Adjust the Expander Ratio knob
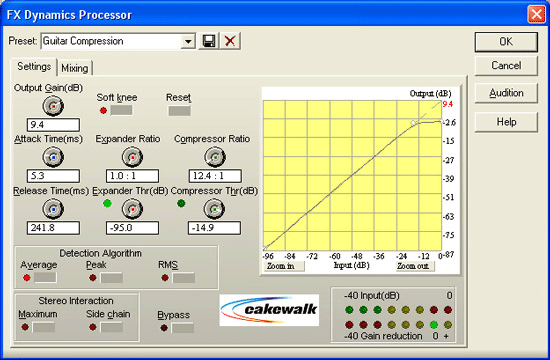 (x=132, y=157)
